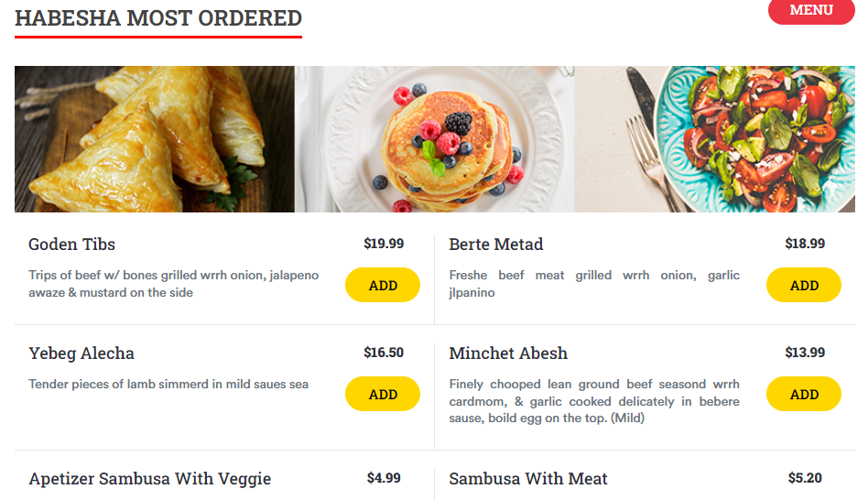Click the Minchet Abesh description text
This screenshot has height=500, width=868.
(594, 401)
